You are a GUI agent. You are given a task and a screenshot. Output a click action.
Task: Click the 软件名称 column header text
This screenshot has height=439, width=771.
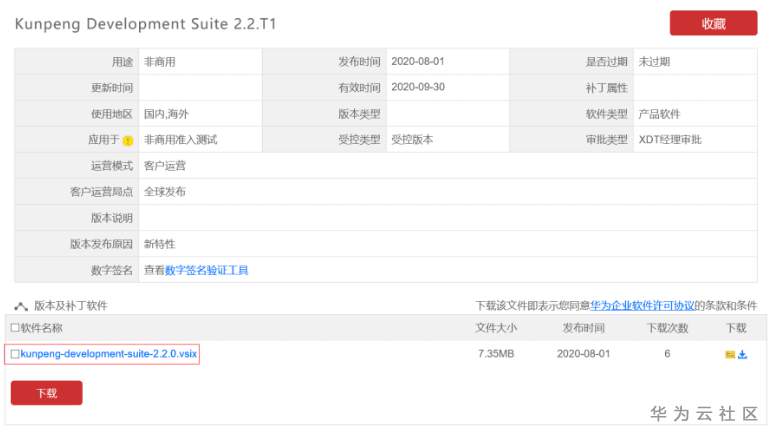41,328
